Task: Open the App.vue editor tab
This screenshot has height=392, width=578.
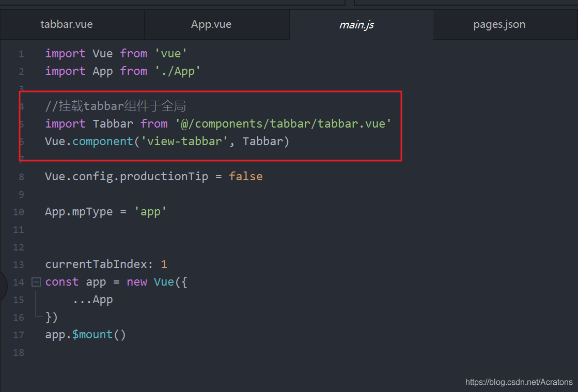Action: [211, 24]
